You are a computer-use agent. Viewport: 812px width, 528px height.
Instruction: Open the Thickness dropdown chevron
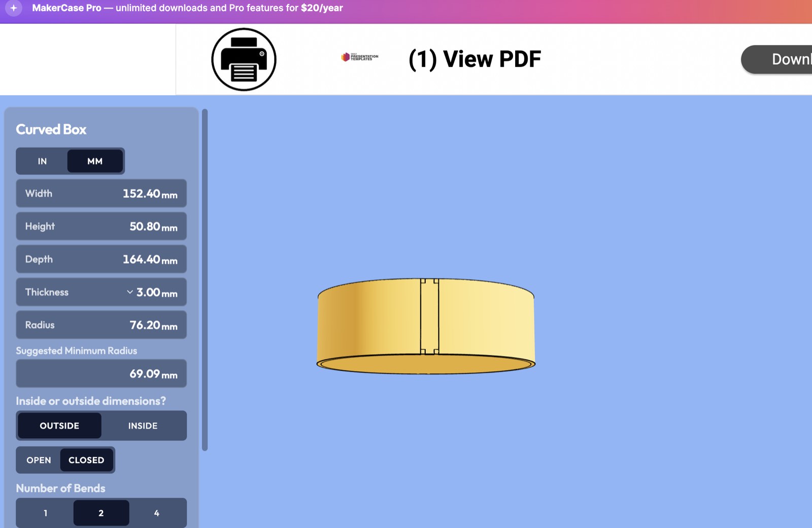tap(130, 292)
